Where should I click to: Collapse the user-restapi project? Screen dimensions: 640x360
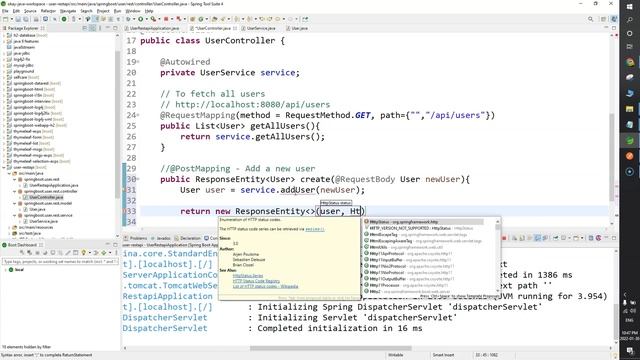pos(4,167)
